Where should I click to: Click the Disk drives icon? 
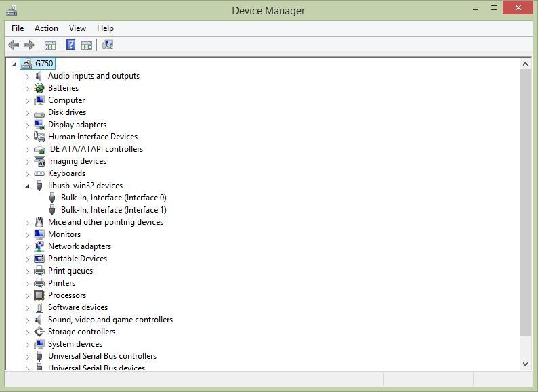coord(39,114)
